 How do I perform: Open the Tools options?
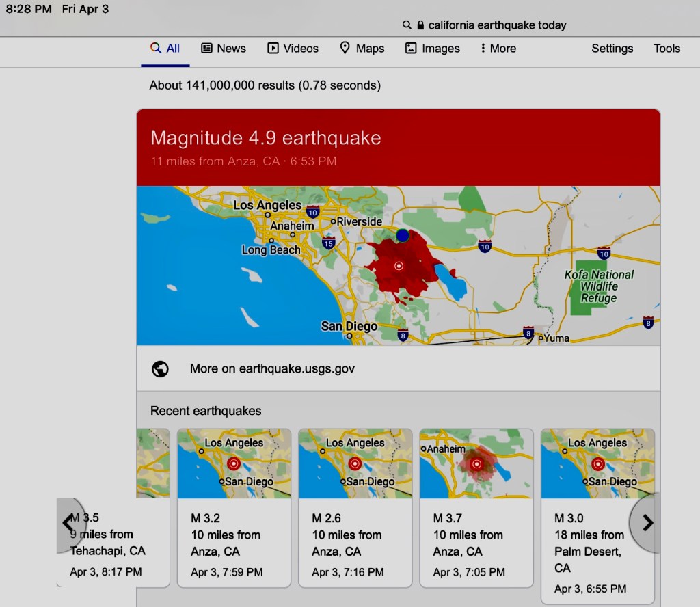pyautogui.click(x=667, y=49)
